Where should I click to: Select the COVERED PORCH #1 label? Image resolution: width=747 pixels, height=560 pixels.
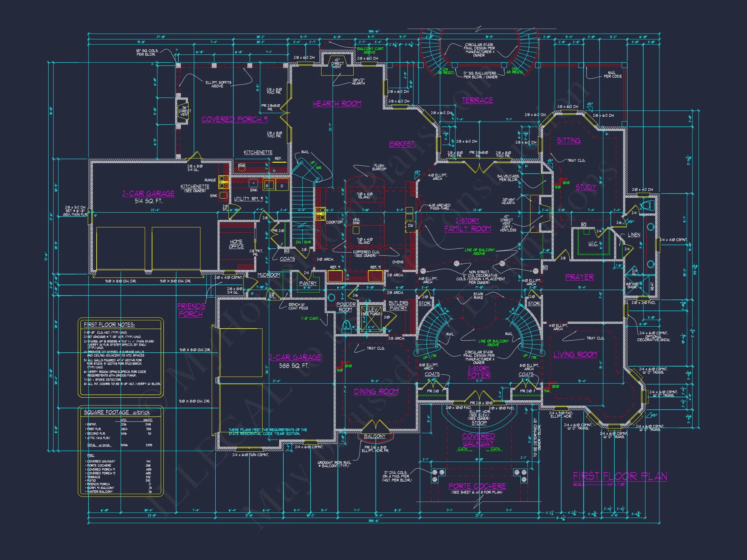234,120
